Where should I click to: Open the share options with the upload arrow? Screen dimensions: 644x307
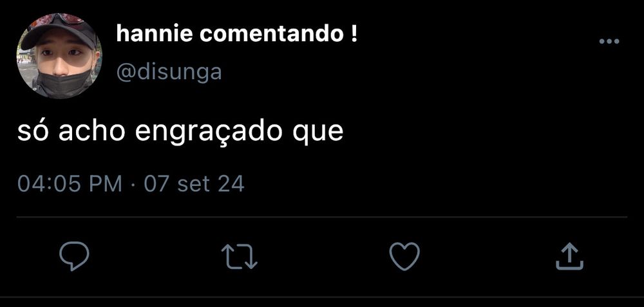click(x=570, y=256)
